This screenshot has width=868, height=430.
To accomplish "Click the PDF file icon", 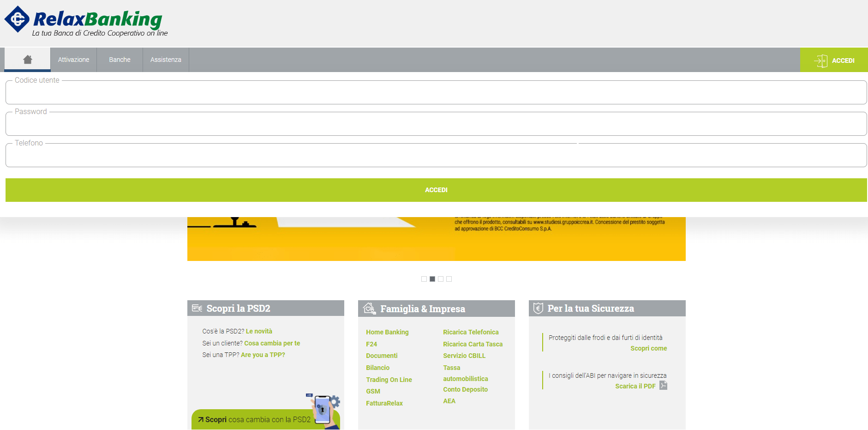I will (663, 385).
